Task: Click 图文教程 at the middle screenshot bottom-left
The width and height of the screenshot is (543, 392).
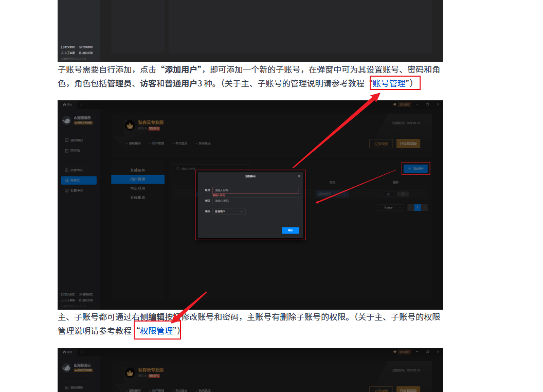Action: click(68, 295)
